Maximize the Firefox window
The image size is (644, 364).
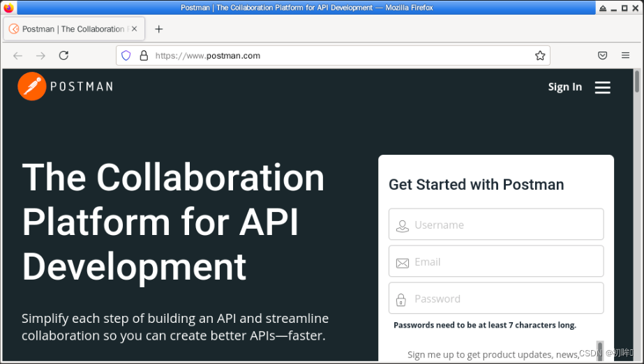[624, 8]
